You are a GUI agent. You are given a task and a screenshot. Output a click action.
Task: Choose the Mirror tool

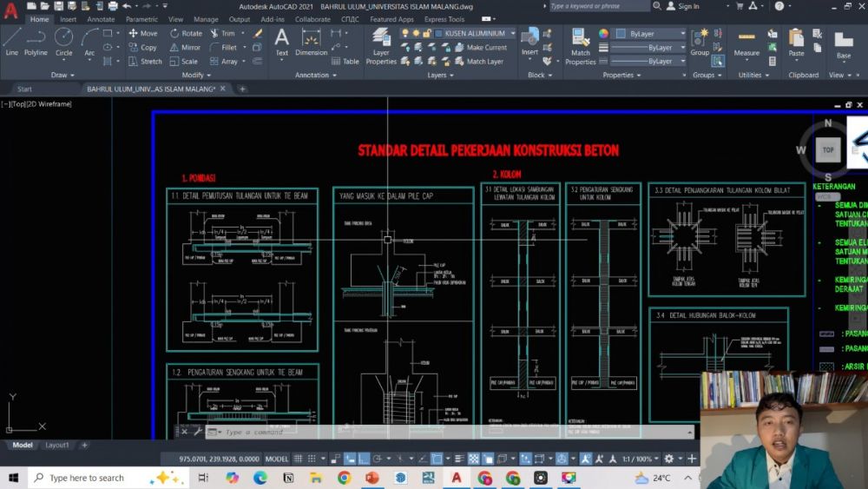click(x=184, y=48)
